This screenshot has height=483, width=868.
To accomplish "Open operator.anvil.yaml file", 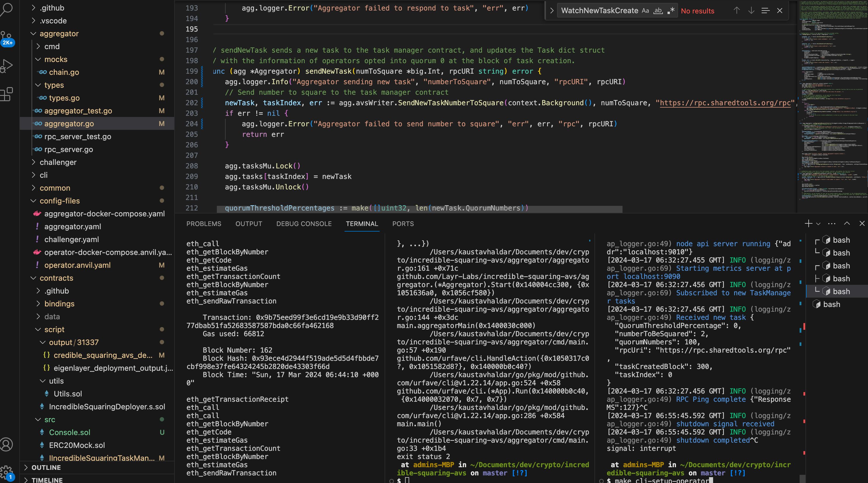I will tap(77, 265).
